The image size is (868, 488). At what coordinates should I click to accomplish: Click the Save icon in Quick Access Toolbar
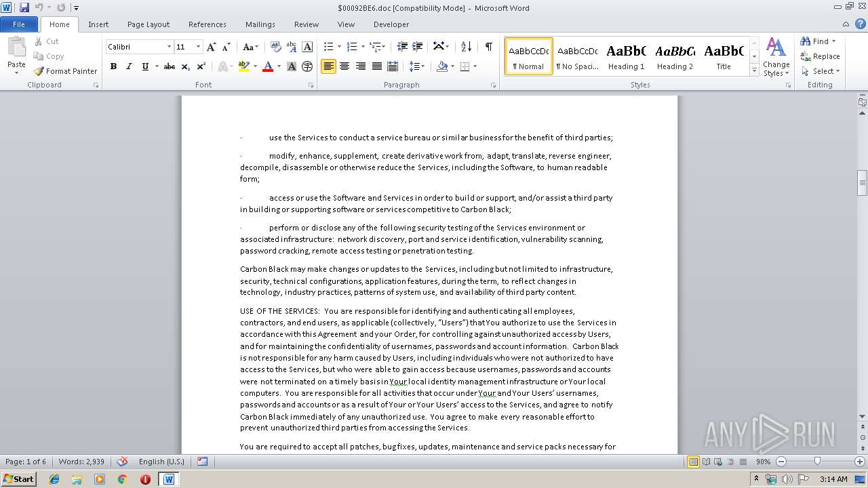[24, 7]
